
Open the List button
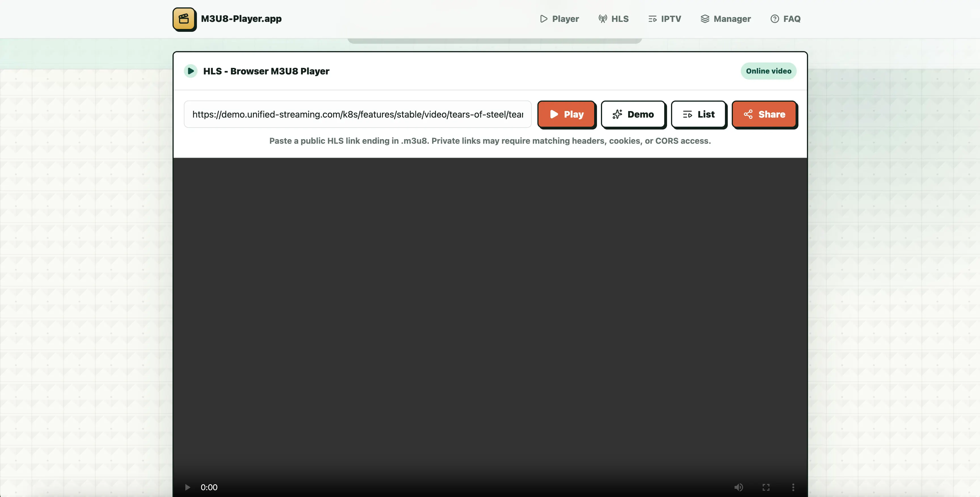pos(699,114)
